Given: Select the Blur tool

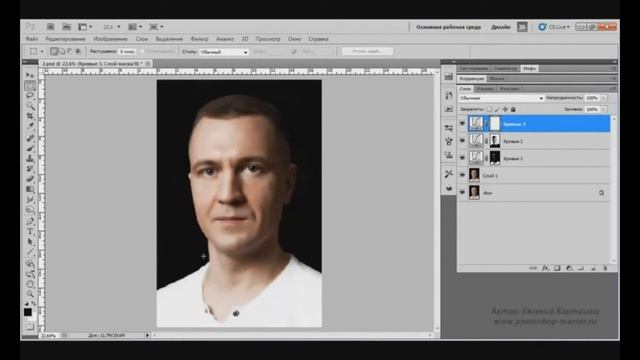Looking at the screenshot, I should point(30,199).
